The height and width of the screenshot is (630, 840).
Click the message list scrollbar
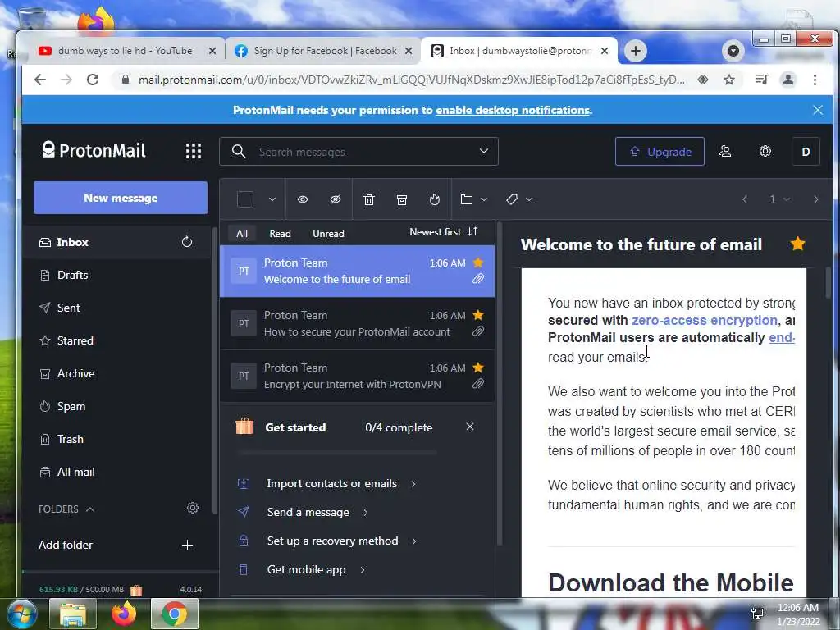click(x=500, y=384)
